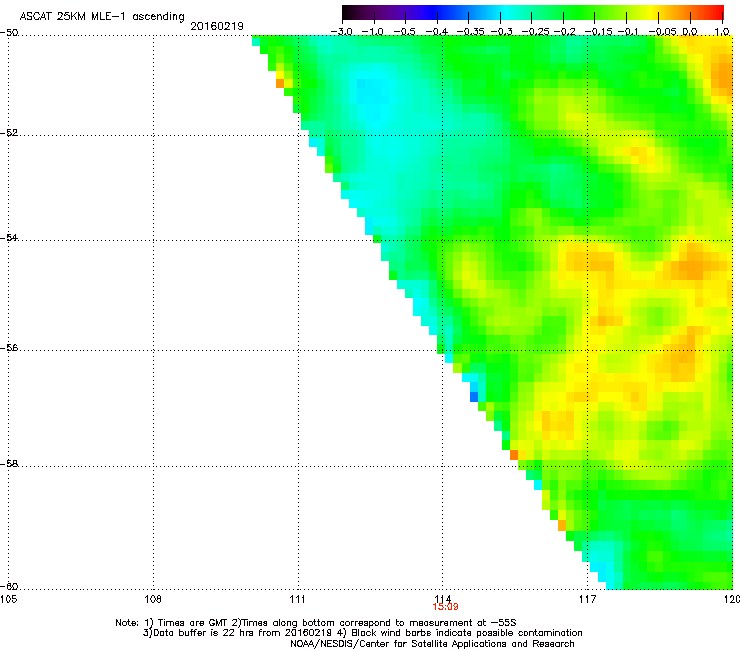This screenshot has height=650, width=740.
Task: Click the NOAA/NESDIS credit line
Action: [432, 644]
